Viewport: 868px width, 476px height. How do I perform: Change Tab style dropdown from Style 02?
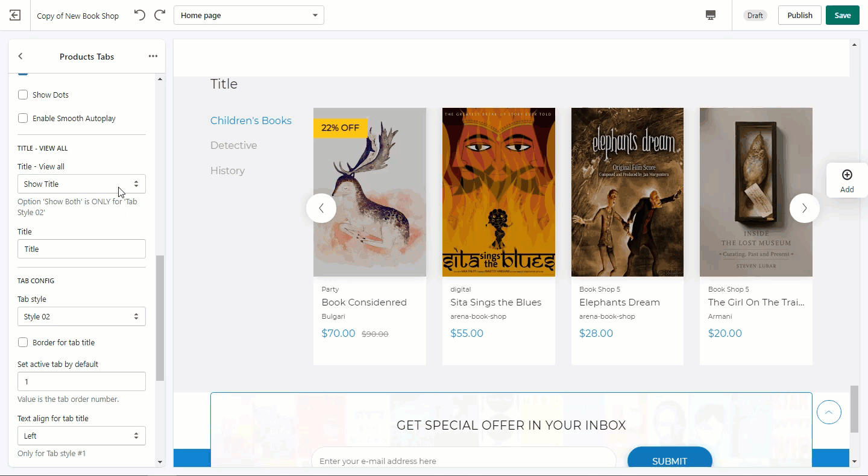81,316
